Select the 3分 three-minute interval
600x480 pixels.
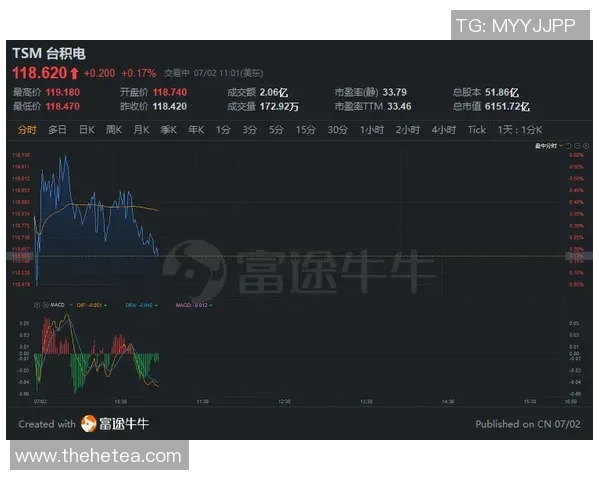(x=249, y=130)
